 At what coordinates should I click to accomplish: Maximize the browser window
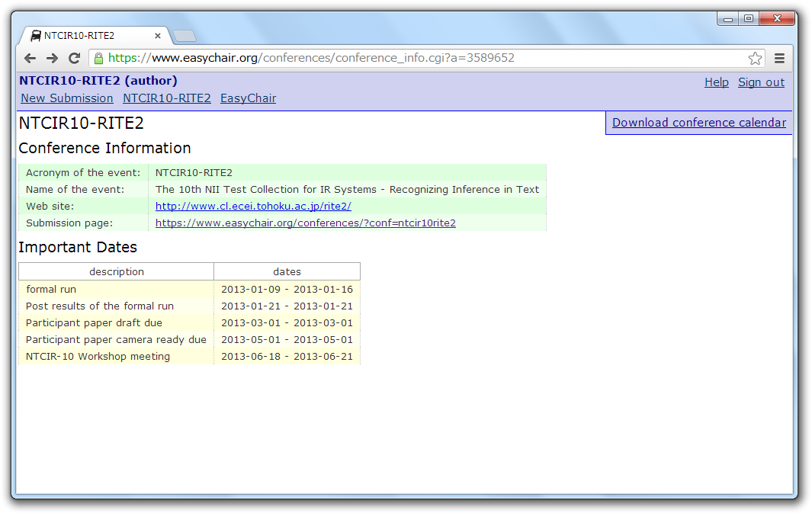coord(749,18)
